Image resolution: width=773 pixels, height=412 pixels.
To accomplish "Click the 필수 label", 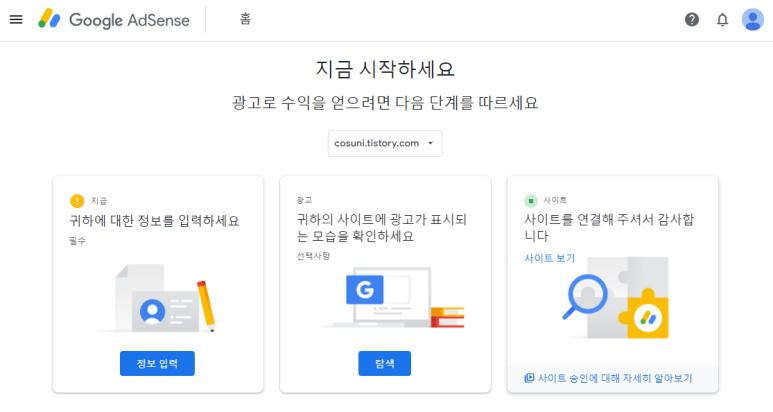I will click(77, 241).
